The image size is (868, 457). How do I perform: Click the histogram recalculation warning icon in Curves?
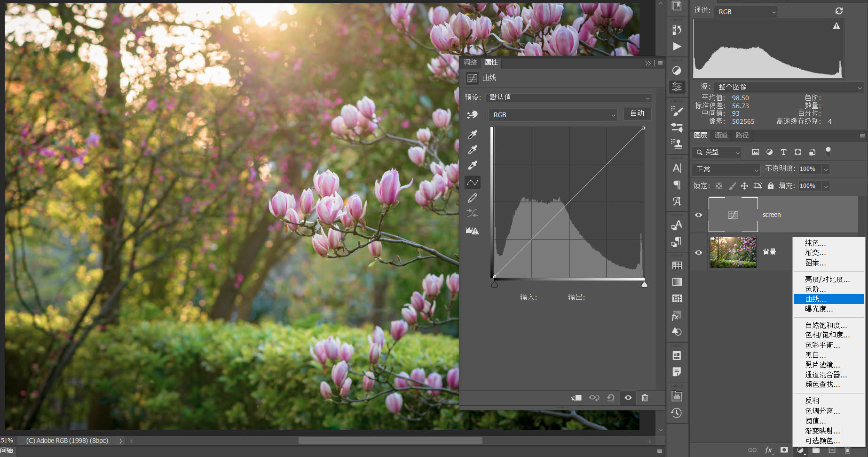pos(473,231)
